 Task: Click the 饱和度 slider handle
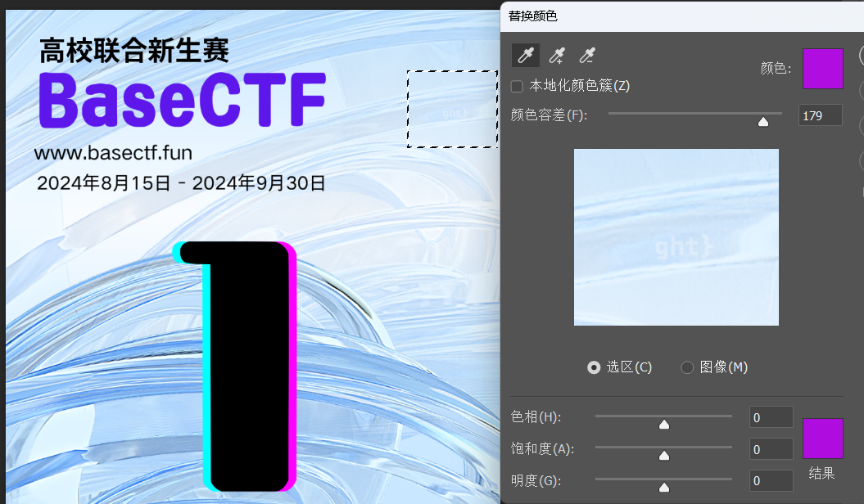(x=664, y=456)
